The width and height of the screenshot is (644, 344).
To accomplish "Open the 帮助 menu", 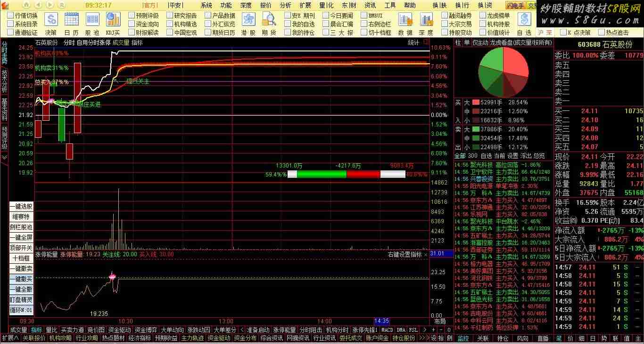I will [410, 5].
